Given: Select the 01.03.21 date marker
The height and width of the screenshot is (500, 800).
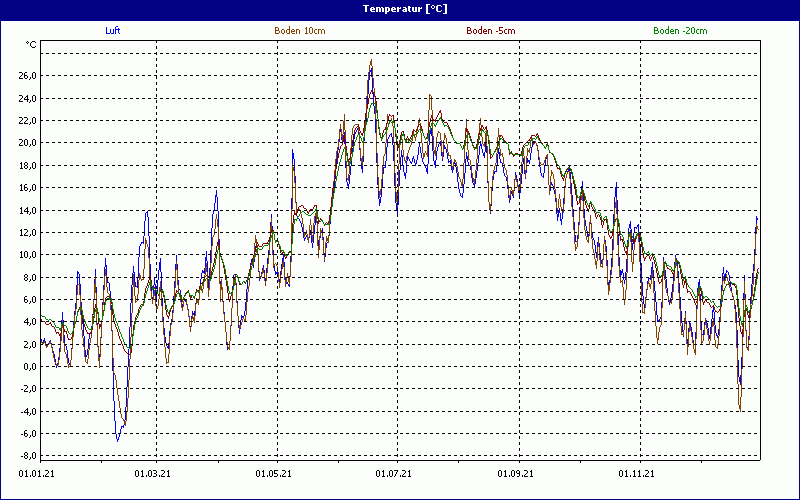Looking at the screenshot, I should coord(153,473).
